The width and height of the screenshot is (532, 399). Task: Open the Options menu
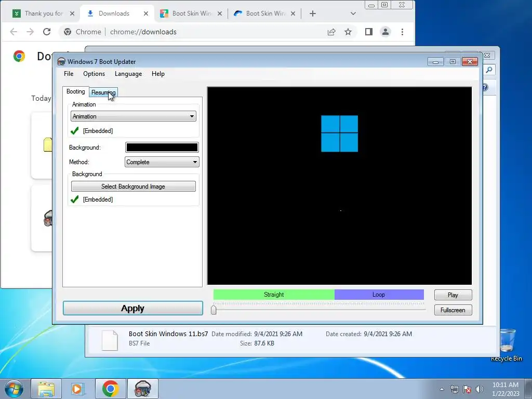pyautogui.click(x=94, y=74)
